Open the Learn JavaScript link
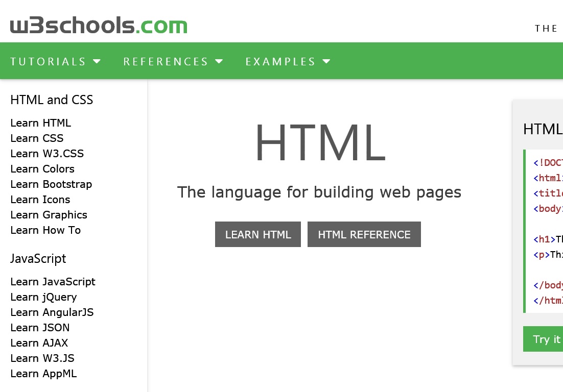The height and width of the screenshot is (392, 563). click(x=53, y=282)
